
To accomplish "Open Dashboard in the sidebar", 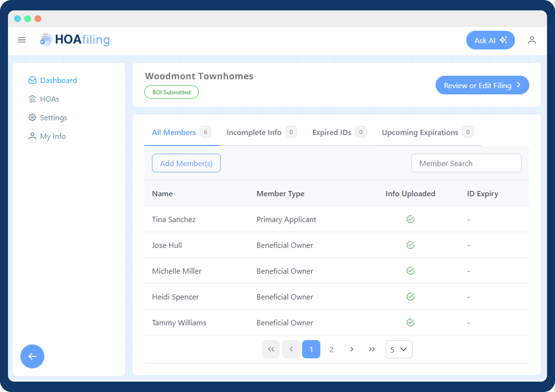I will point(52,80).
